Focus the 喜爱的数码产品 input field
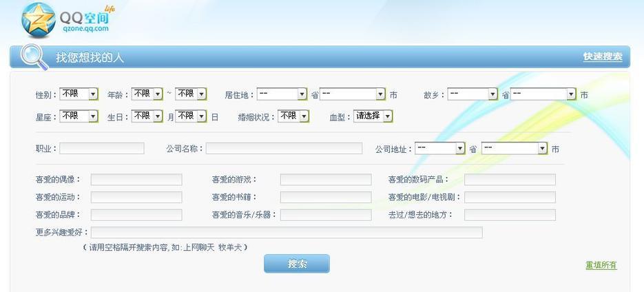This screenshot has width=644, height=292. 510,180
